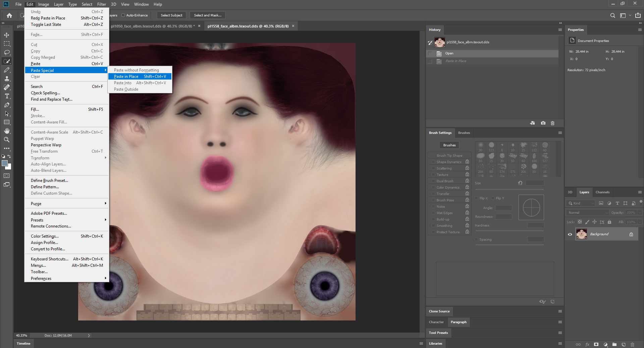
Task: Click the Select and Mask button
Action: click(208, 15)
